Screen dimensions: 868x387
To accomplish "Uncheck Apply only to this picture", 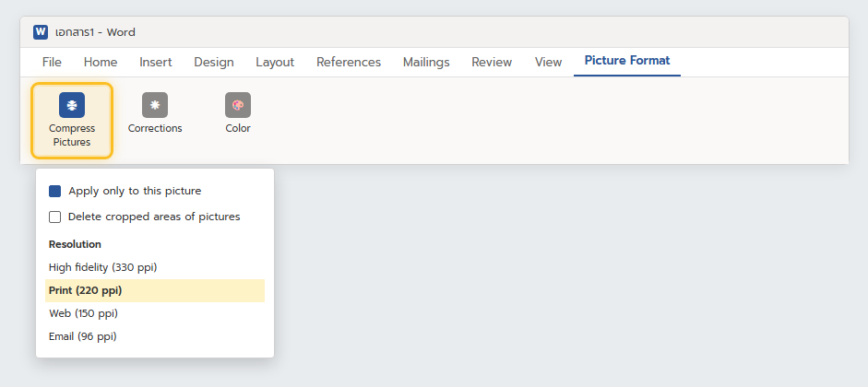I will [x=54, y=192].
